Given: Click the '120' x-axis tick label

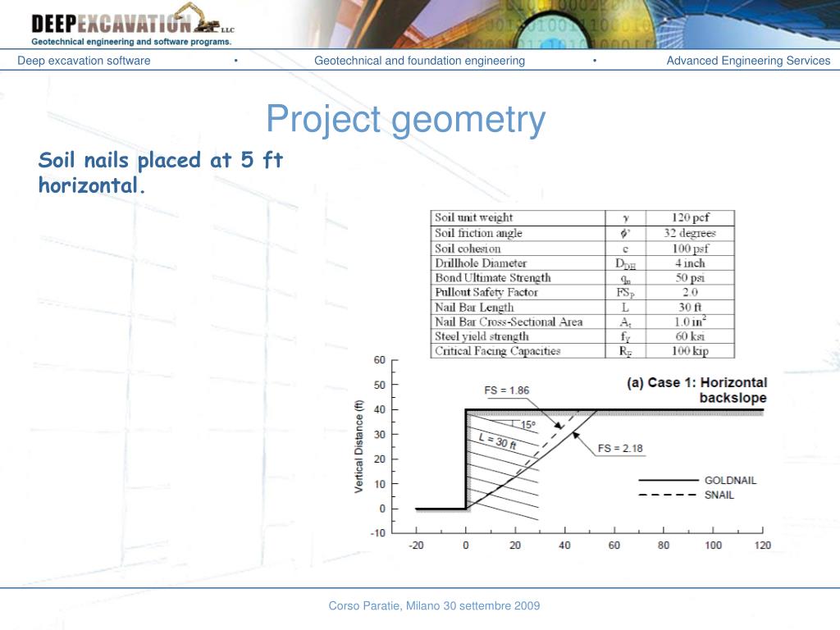Looking at the screenshot, I should coord(762,546).
